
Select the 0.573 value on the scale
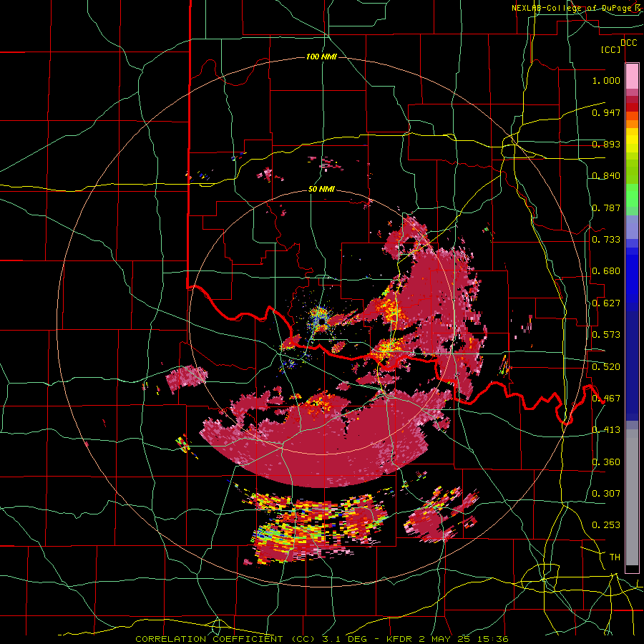point(606,335)
